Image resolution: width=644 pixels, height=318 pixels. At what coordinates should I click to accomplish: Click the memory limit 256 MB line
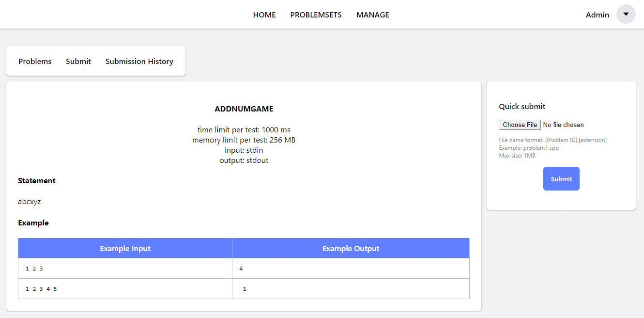coord(244,140)
